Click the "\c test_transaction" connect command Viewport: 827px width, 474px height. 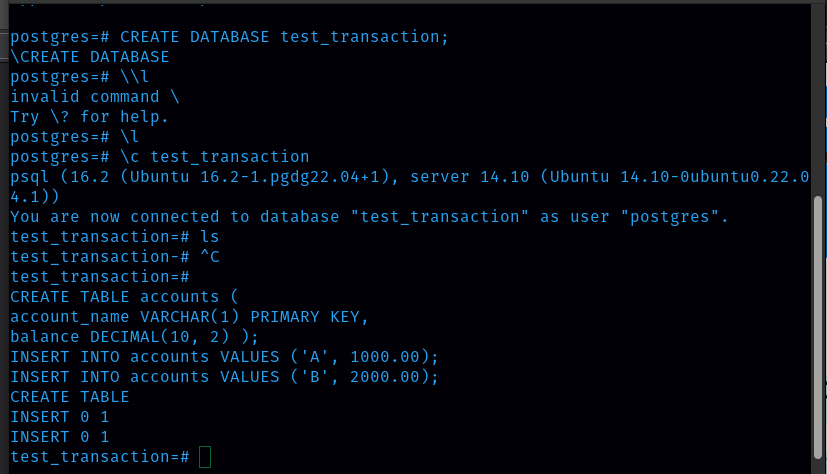coord(215,157)
